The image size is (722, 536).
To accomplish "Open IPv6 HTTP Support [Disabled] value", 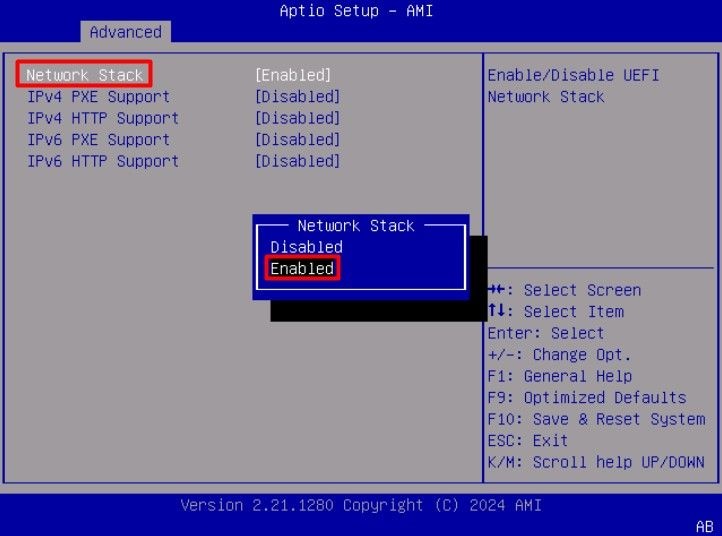I will [x=297, y=161].
